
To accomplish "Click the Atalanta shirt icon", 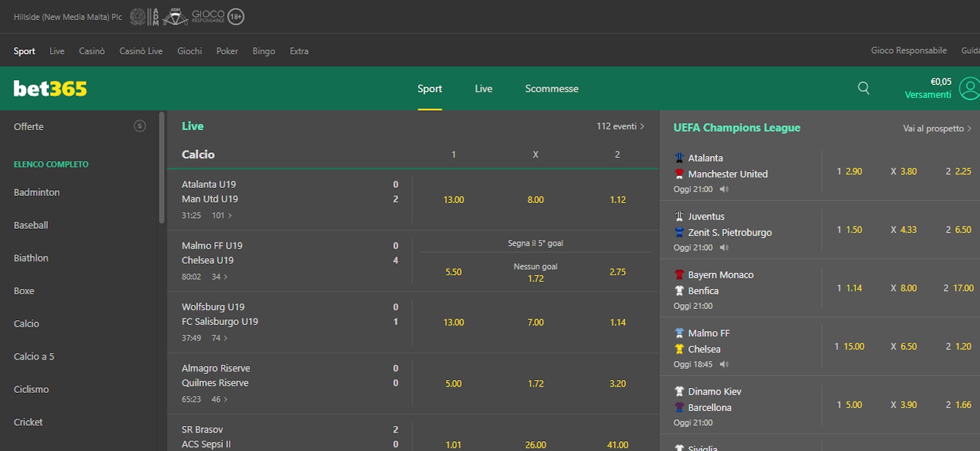I will pos(679,158).
